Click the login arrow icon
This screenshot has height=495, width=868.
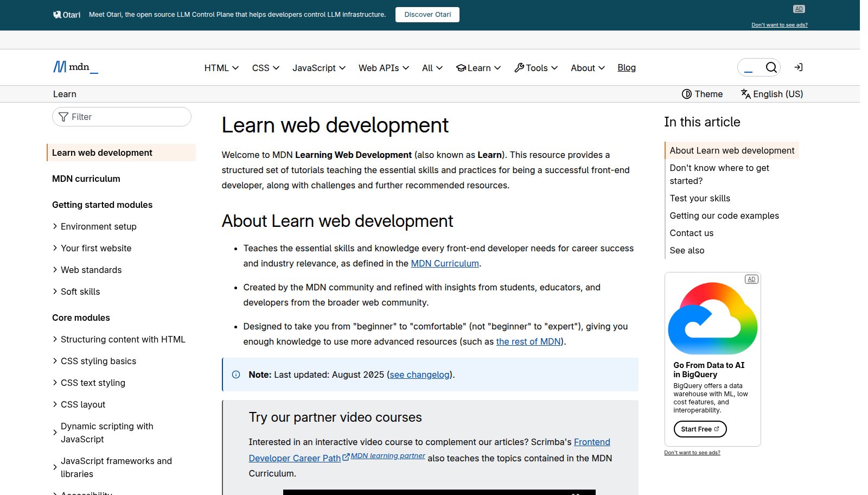pos(799,67)
